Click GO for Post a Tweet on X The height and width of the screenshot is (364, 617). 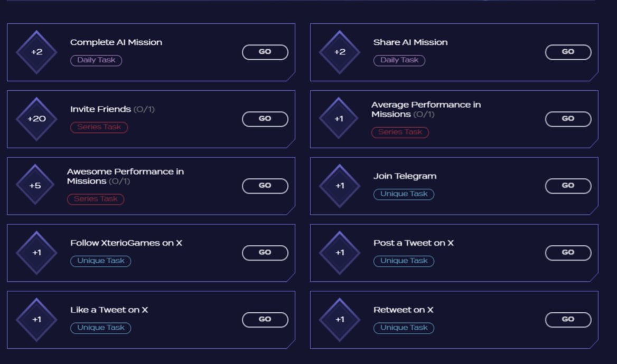[x=568, y=252]
